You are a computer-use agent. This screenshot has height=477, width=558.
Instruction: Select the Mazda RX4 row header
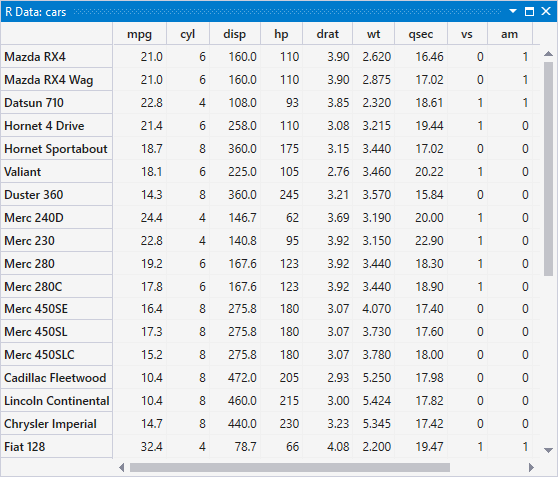tap(57, 57)
